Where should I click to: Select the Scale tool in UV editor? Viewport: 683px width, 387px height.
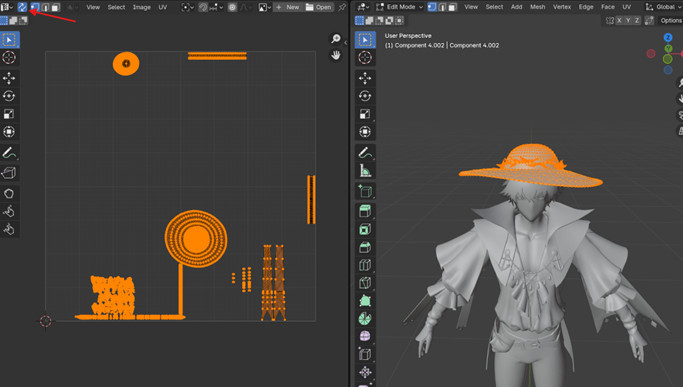click(x=9, y=114)
